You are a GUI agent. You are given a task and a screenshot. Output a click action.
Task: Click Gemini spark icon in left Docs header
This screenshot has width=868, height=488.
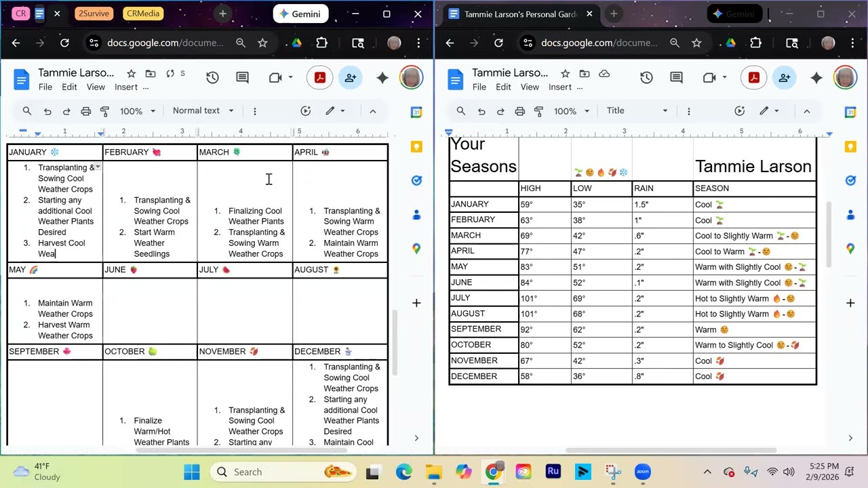(x=382, y=78)
